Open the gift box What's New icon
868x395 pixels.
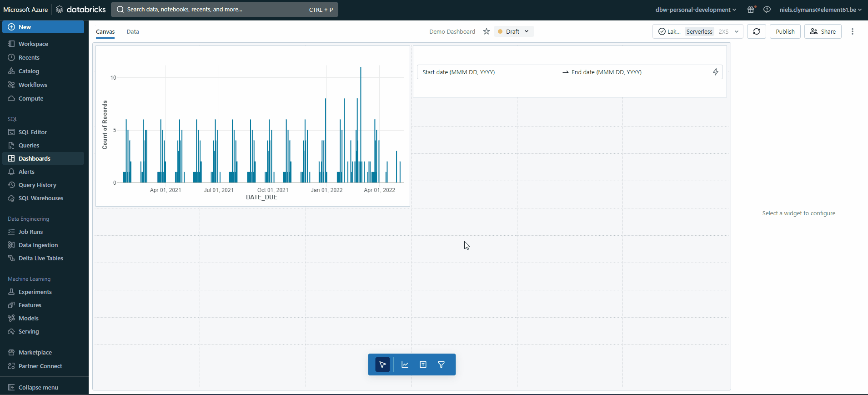point(751,10)
